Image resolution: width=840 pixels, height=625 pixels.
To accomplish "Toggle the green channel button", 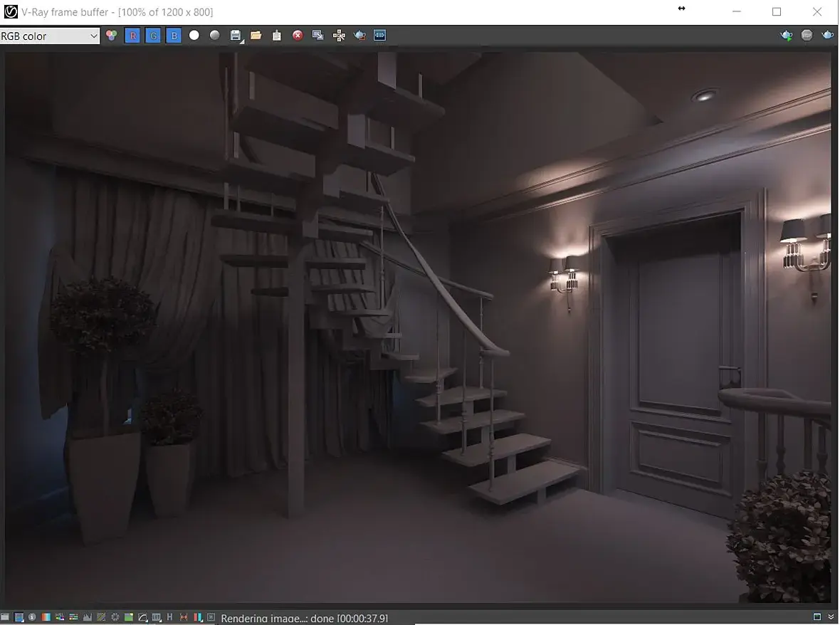I will (153, 36).
